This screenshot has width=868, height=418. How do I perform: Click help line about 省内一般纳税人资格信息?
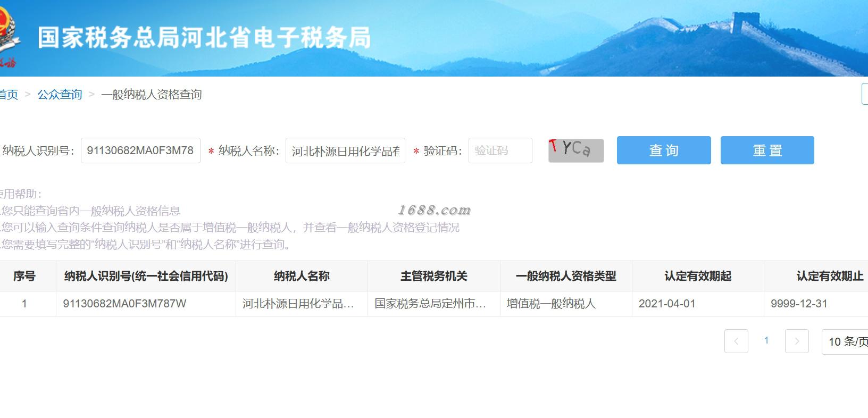90,211
